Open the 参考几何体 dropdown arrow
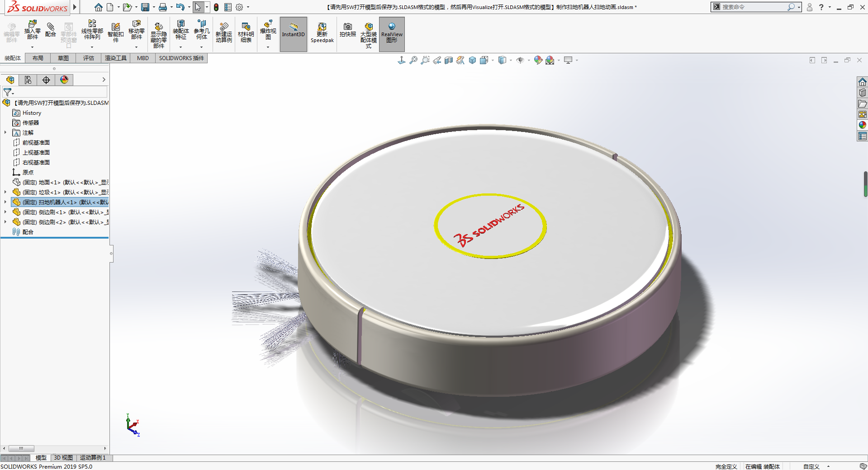 [201, 47]
